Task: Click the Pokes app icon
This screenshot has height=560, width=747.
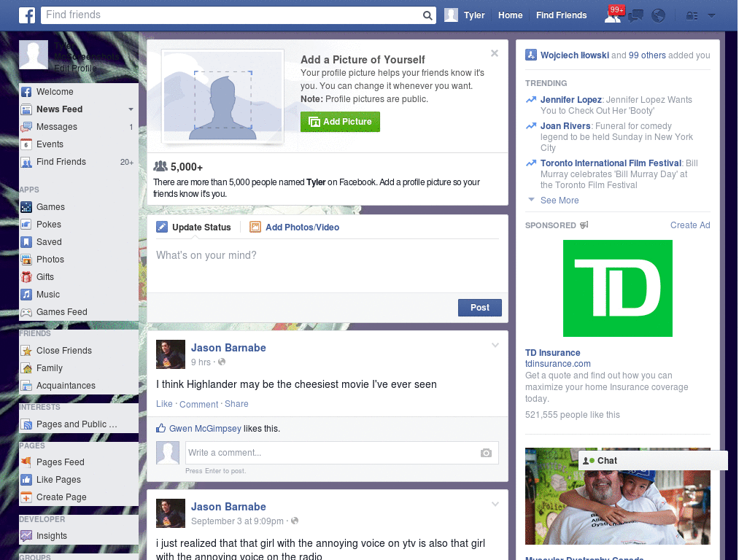Action: pos(26,225)
